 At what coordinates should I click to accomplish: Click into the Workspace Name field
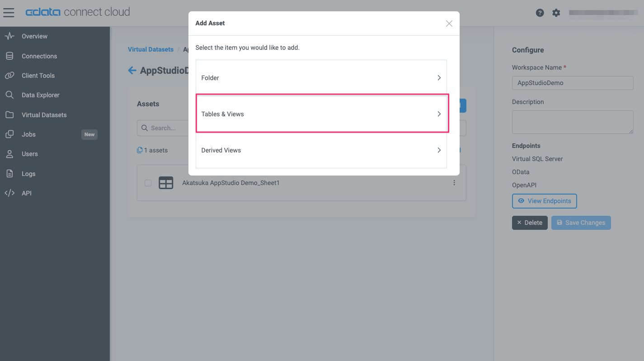click(x=573, y=83)
